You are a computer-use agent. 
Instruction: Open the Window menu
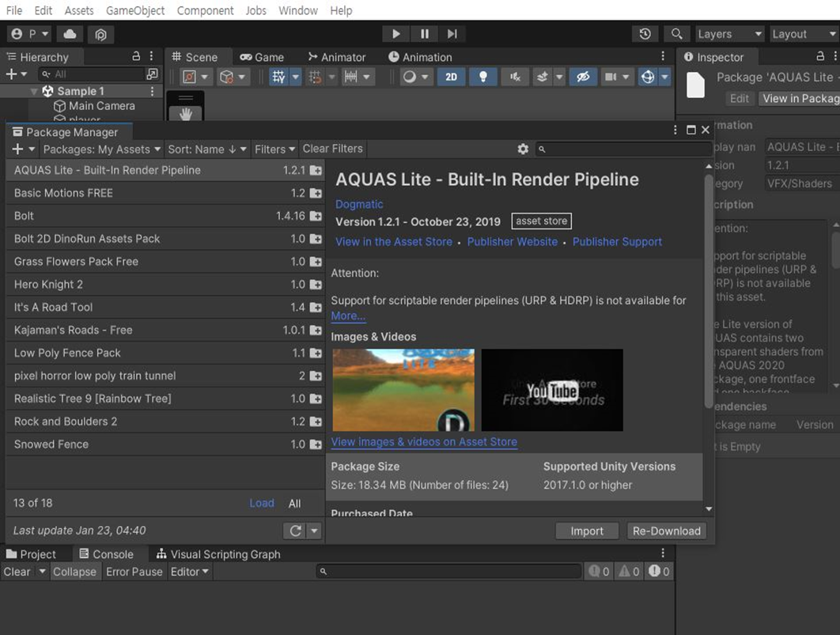298,10
